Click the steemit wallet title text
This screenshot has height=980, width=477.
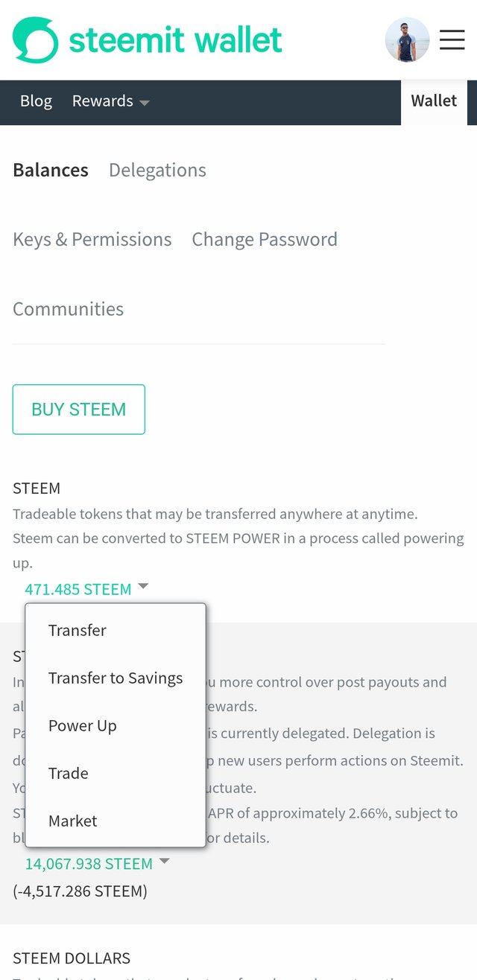pos(176,39)
